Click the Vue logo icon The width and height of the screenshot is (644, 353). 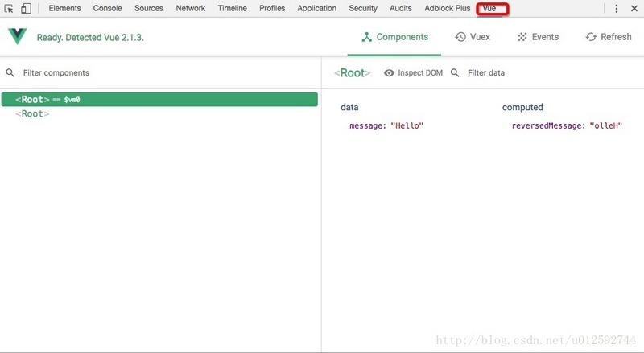click(x=17, y=36)
